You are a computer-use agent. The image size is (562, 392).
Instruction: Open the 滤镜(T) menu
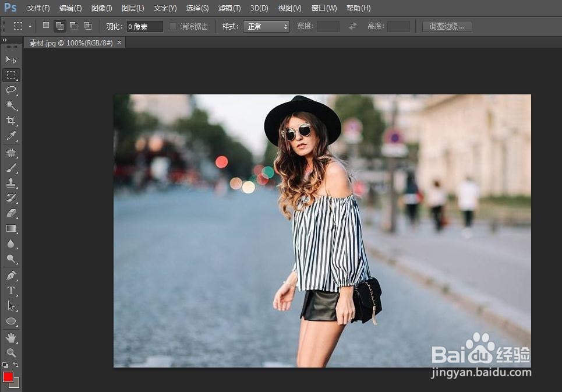[229, 8]
